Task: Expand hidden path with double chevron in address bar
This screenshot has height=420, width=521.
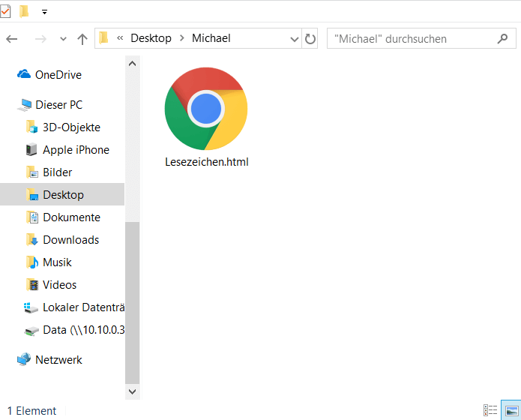Action: (x=120, y=38)
